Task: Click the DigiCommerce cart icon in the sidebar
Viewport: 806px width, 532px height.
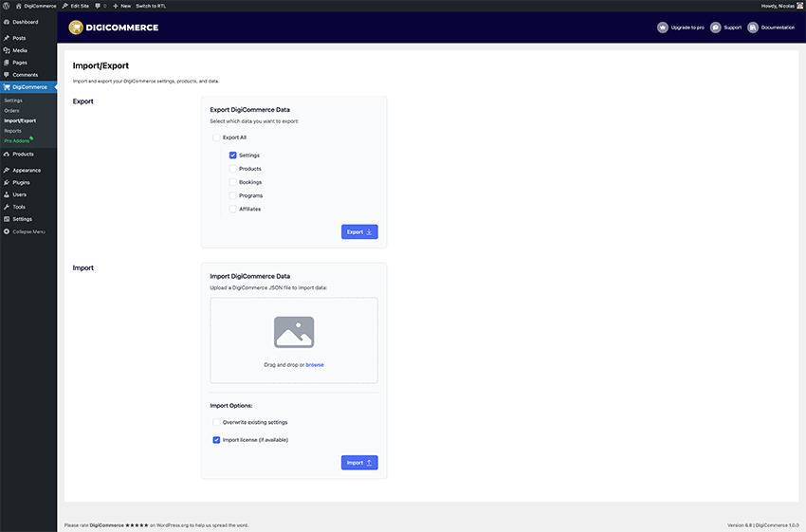Action: [x=7, y=87]
